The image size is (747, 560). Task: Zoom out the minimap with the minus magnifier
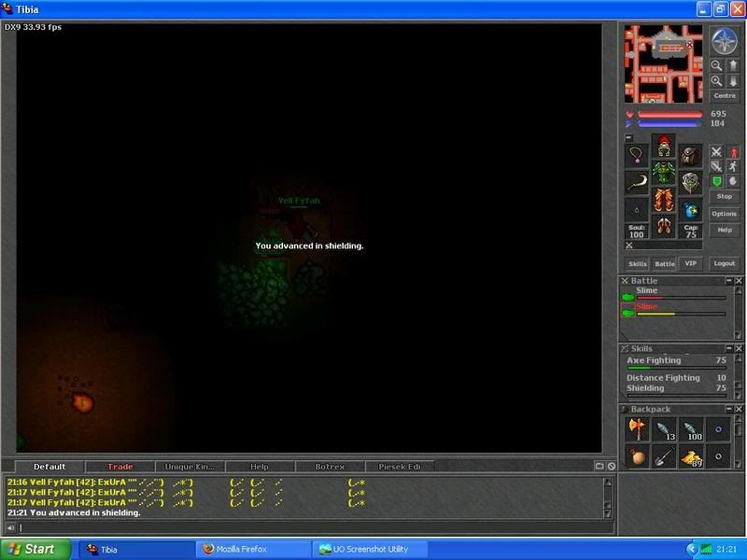tap(716, 65)
